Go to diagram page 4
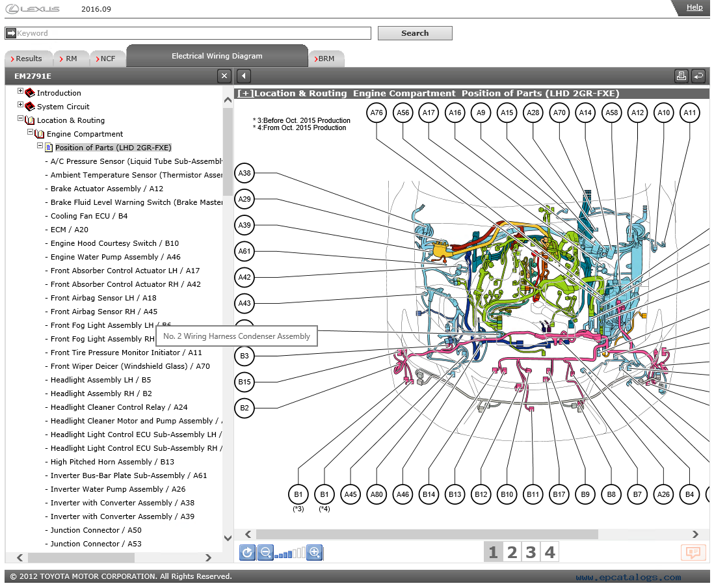Screen dimensions: 714x588 coord(549,552)
